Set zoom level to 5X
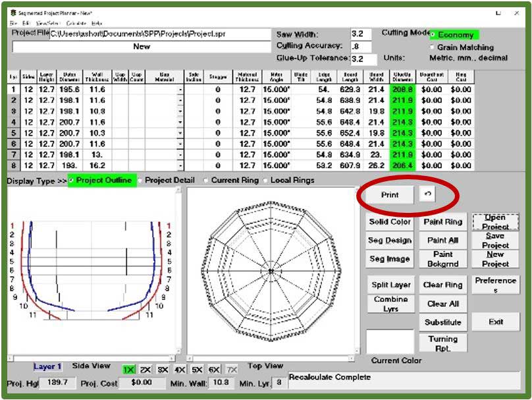Screen dimensions: 532x400 [x=197, y=370]
